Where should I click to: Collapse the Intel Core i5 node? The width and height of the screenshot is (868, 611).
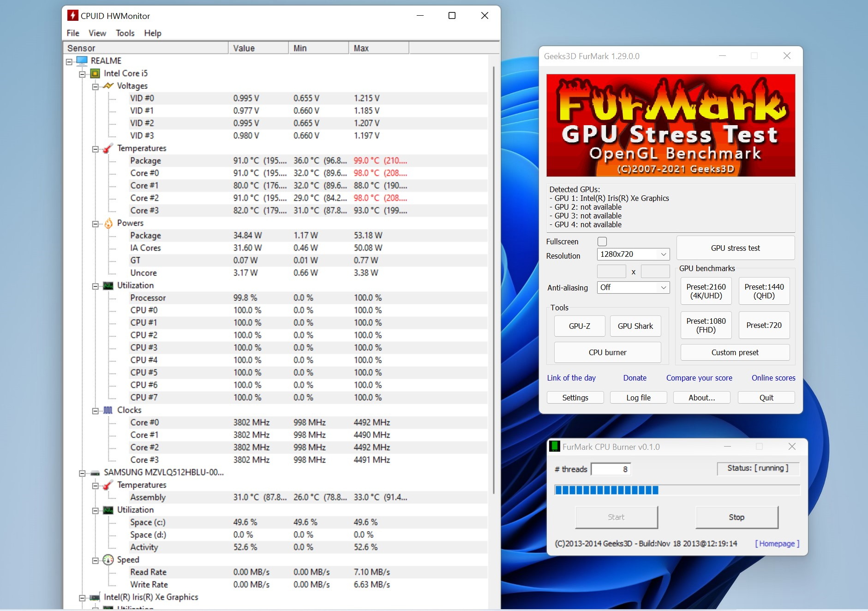point(82,74)
